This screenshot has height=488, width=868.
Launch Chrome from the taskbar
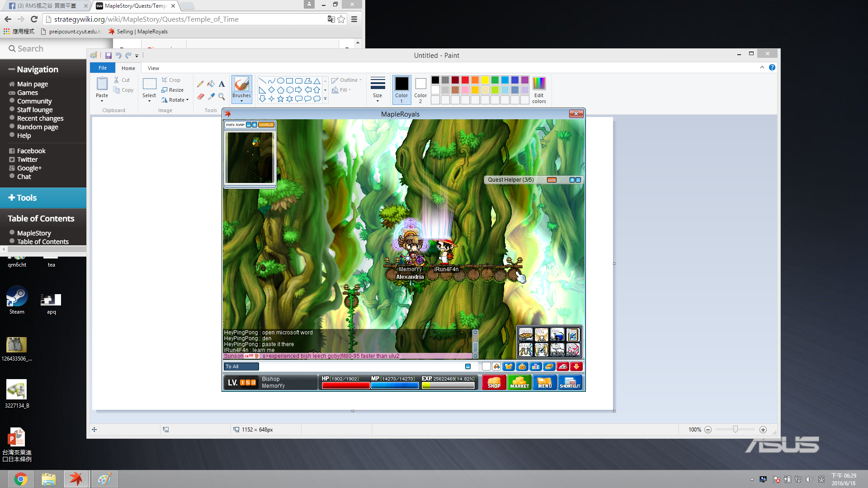20,479
